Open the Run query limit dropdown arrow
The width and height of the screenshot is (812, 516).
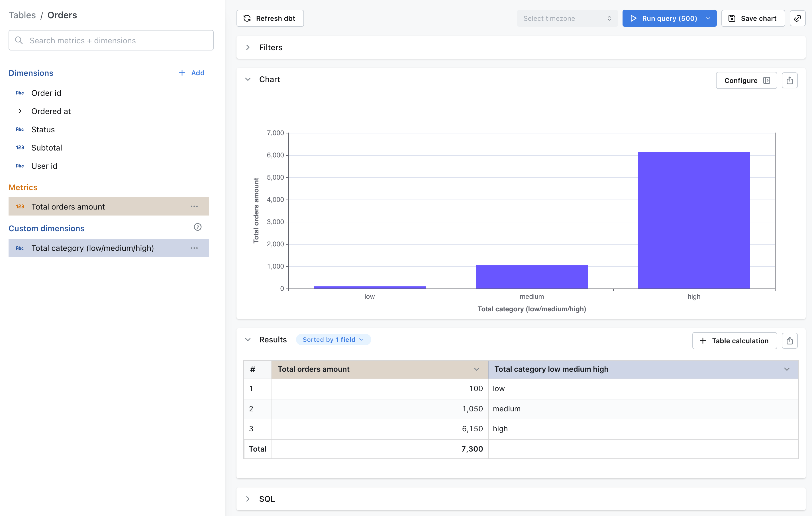coord(709,18)
